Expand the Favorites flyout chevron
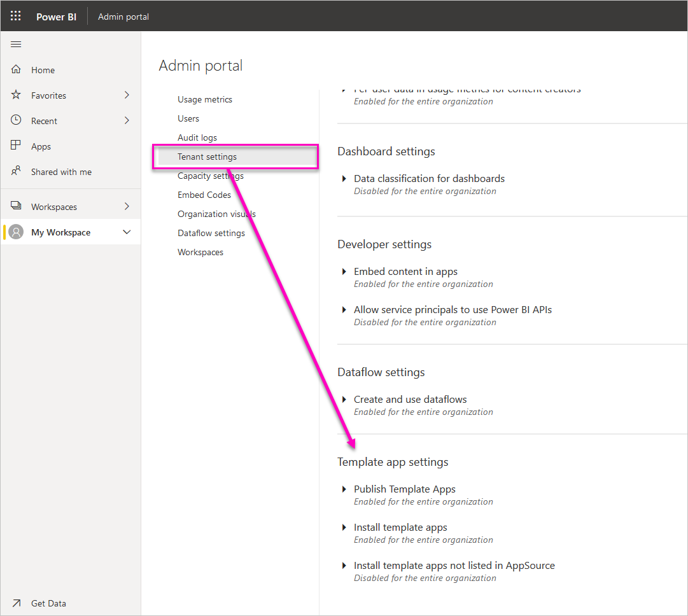The height and width of the screenshot is (616, 688). [x=127, y=95]
